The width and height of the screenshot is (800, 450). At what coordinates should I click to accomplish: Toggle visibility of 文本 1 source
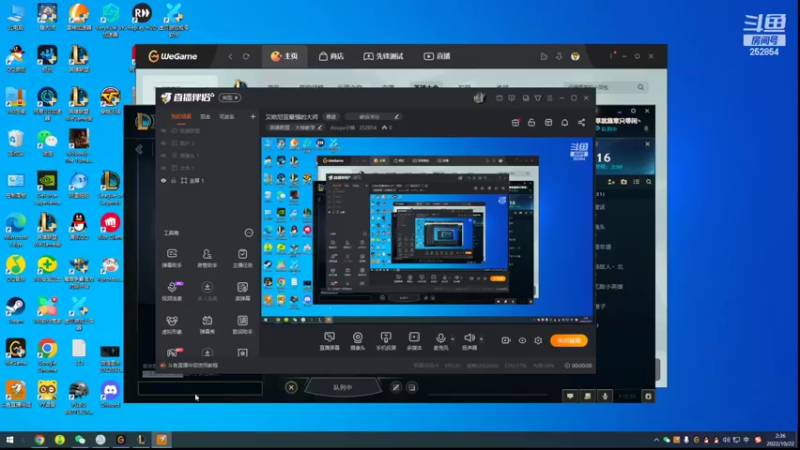163,168
